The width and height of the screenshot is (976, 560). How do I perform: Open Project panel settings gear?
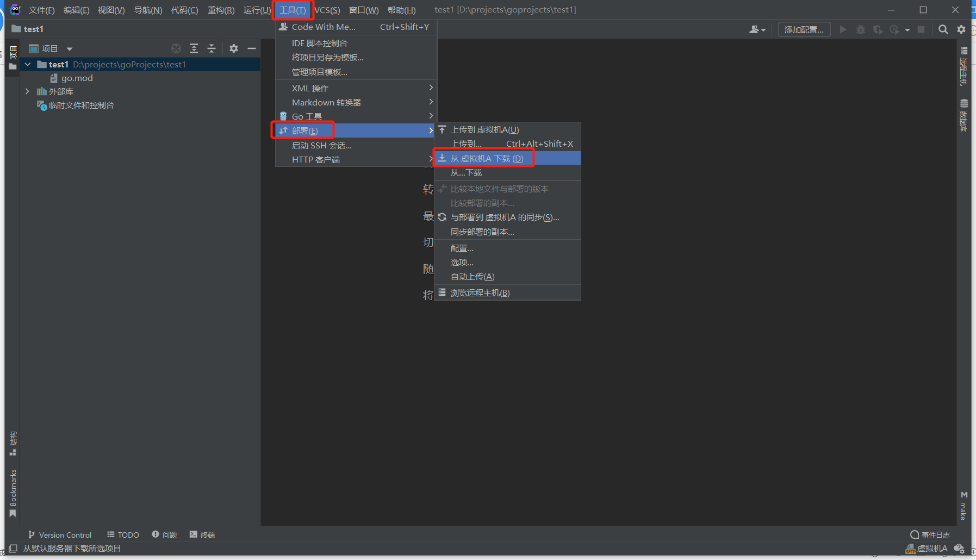point(234,48)
